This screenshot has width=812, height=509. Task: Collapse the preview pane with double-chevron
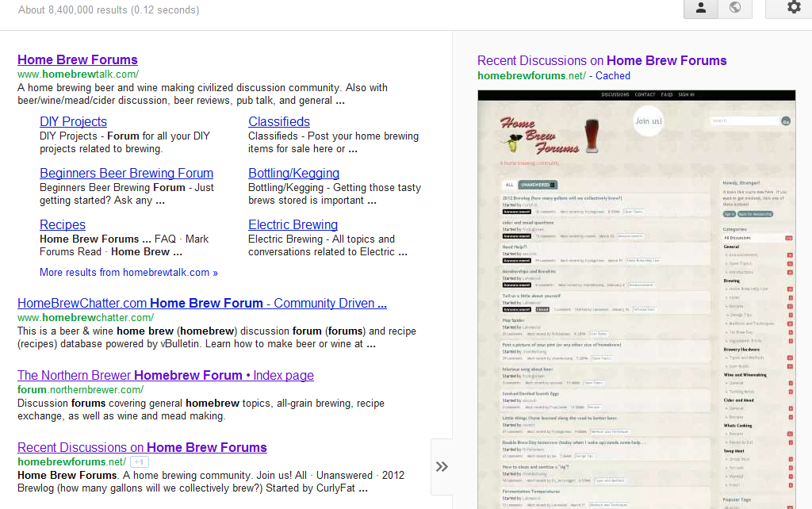(x=442, y=466)
